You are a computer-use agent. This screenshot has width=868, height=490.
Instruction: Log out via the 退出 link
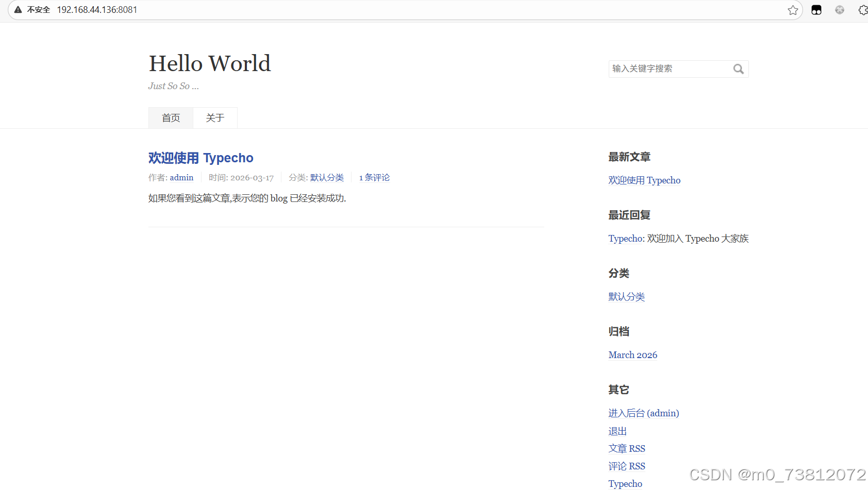[617, 431]
